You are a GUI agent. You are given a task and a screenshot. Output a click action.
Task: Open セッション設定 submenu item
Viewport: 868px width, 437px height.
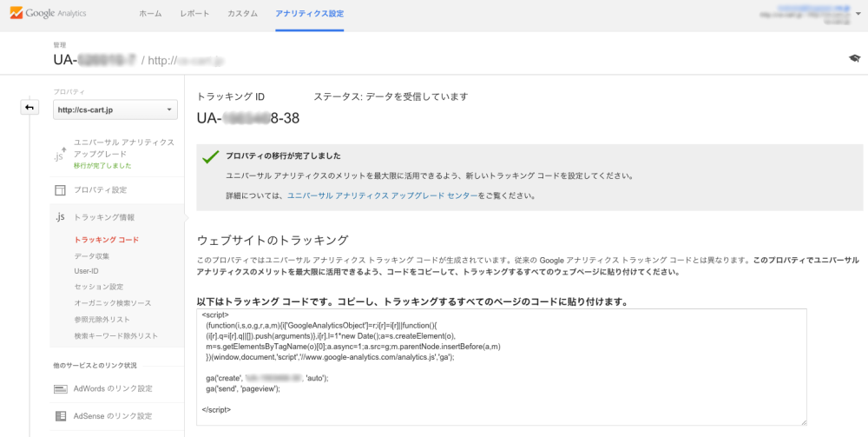click(x=99, y=287)
